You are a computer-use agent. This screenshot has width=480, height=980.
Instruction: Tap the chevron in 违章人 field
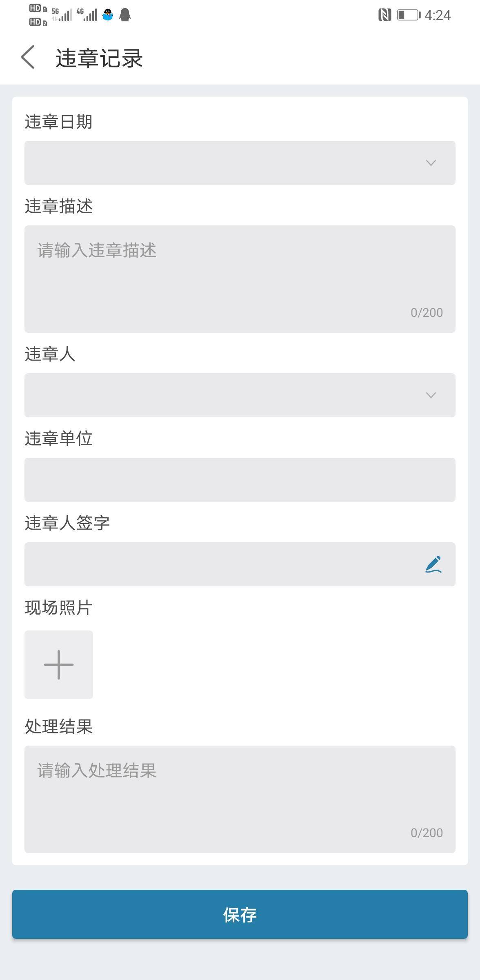click(x=431, y=395)
